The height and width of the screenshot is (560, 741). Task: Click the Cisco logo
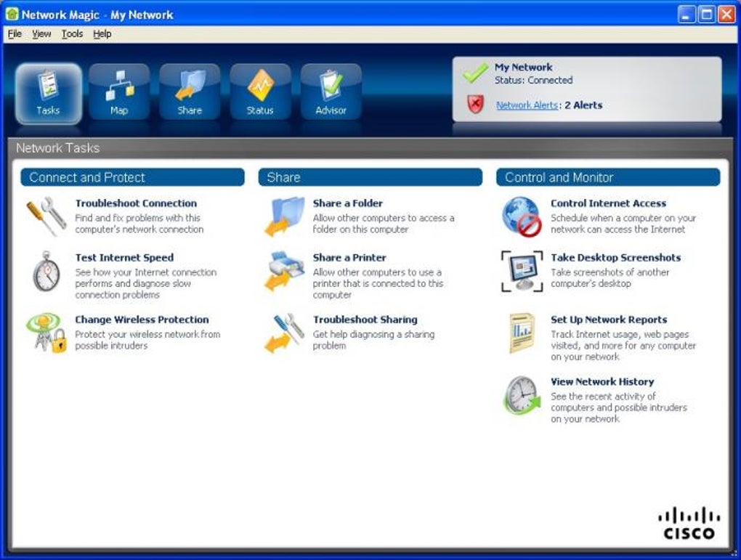click(x=689, y=523)
